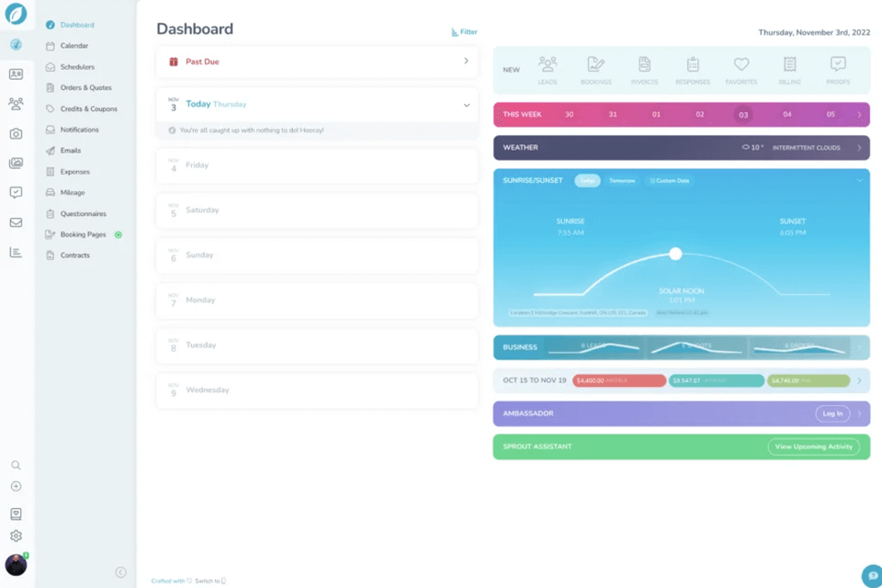Click the plus circle add icon

pos(16,486)
